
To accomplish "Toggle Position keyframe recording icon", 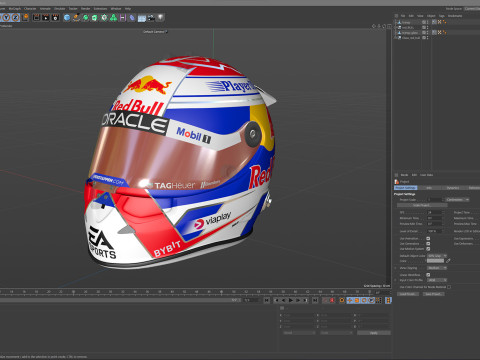I will coord(350,300).
